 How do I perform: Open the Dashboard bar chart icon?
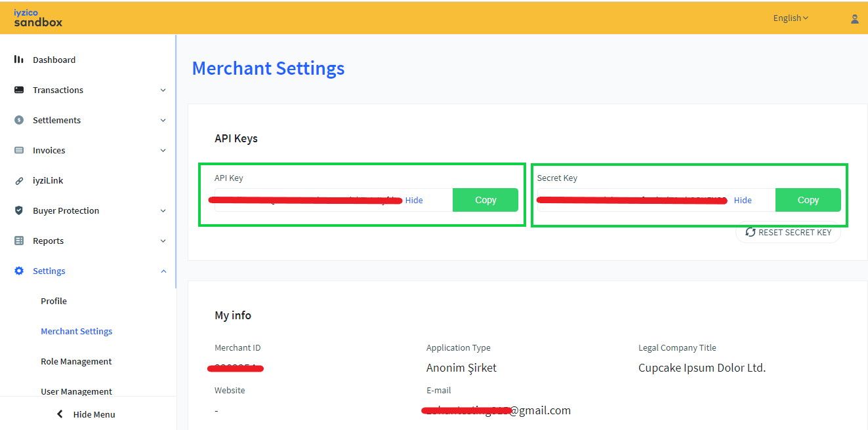pyautogui.click(x=20, y=60)
